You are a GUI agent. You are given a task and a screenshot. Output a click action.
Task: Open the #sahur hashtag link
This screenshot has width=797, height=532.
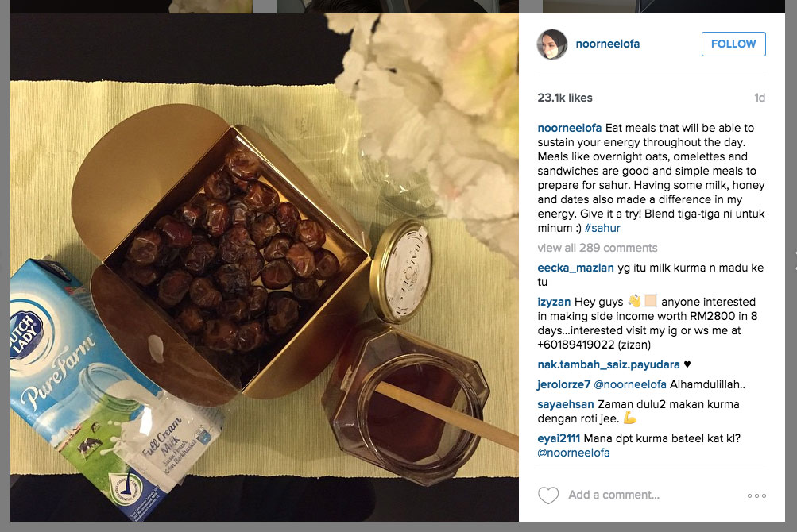(x=602, y=228)
